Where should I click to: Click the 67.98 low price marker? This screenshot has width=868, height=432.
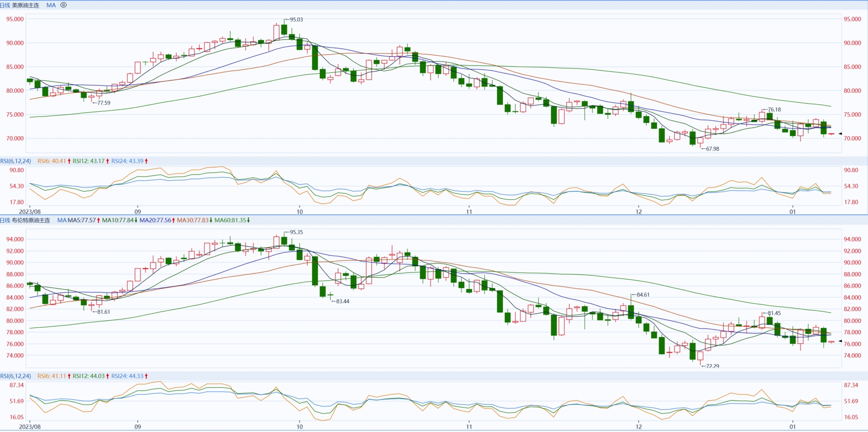pyautogui.click(x=710, y=149)
